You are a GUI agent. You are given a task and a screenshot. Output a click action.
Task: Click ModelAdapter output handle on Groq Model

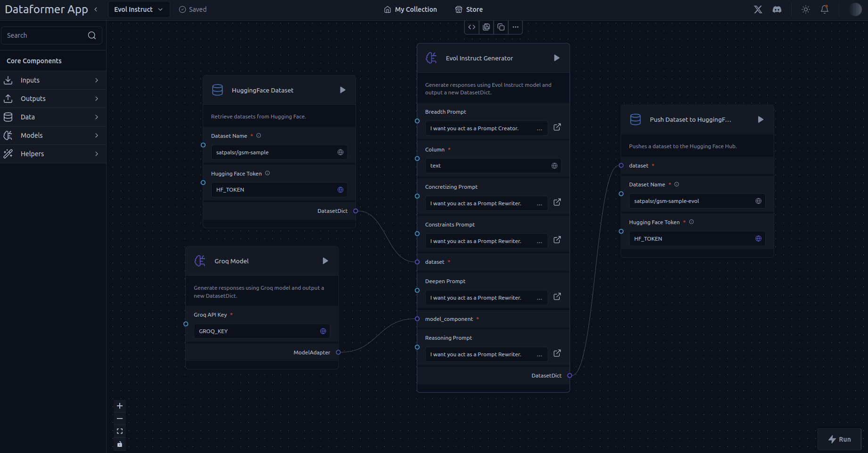pyautogui.click(x=338, y=352)
